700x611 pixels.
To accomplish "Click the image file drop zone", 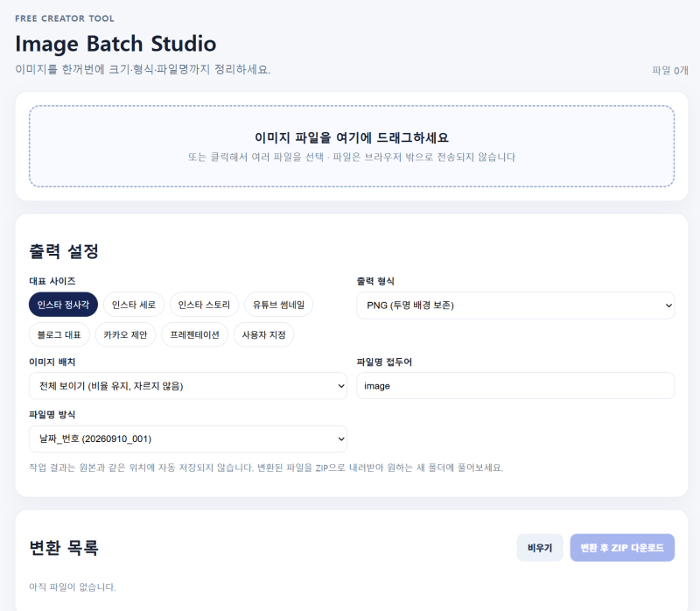I will click(352, 146).
